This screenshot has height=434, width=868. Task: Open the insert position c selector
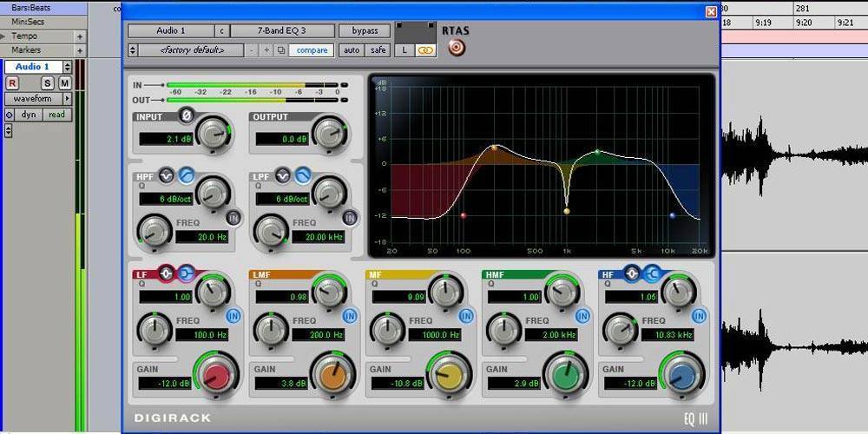tap(222, 31)
